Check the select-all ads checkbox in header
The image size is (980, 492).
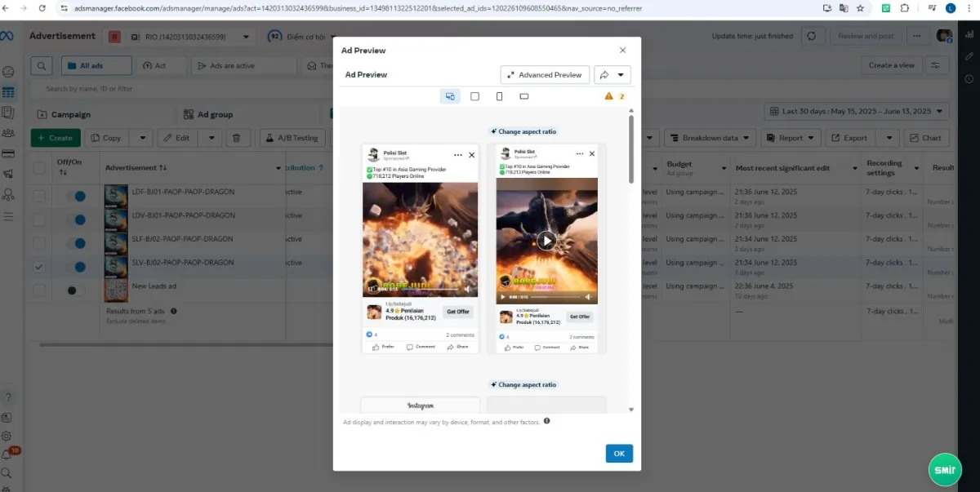coord(38,168)
